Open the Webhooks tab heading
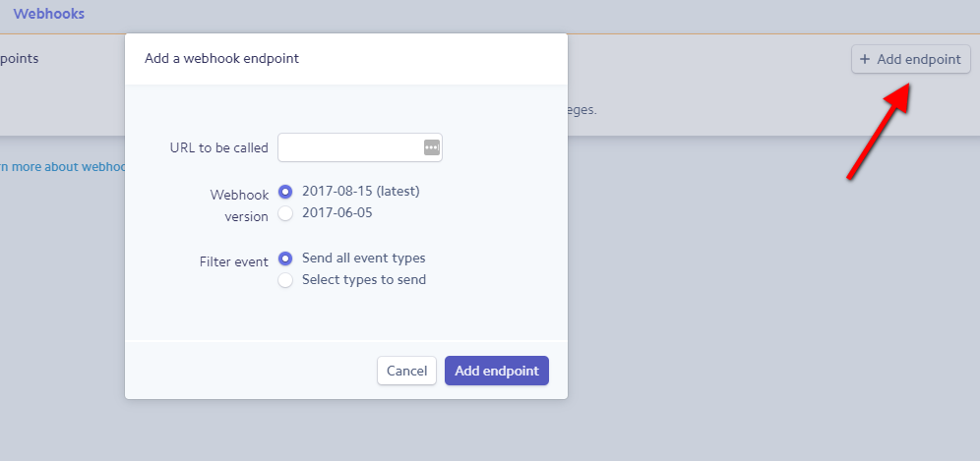The height and width of the screenshot is (461, 980). point(48,15)
